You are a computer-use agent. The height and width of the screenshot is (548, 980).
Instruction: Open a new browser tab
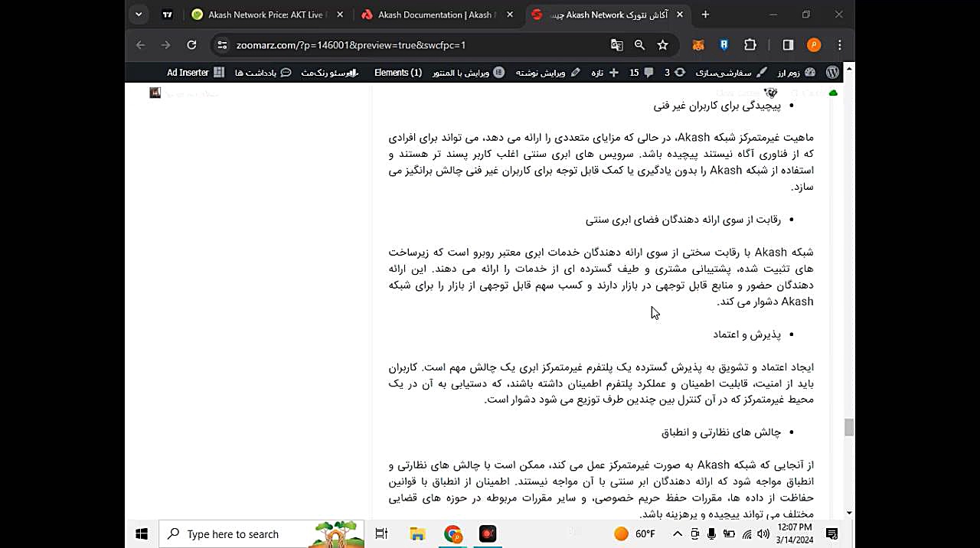[x=705, y=15]
